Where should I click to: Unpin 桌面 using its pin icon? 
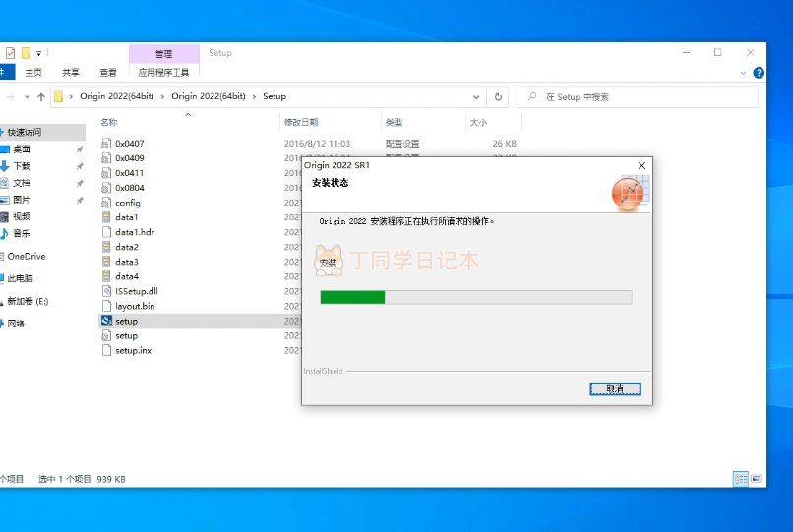pos(80,149)
